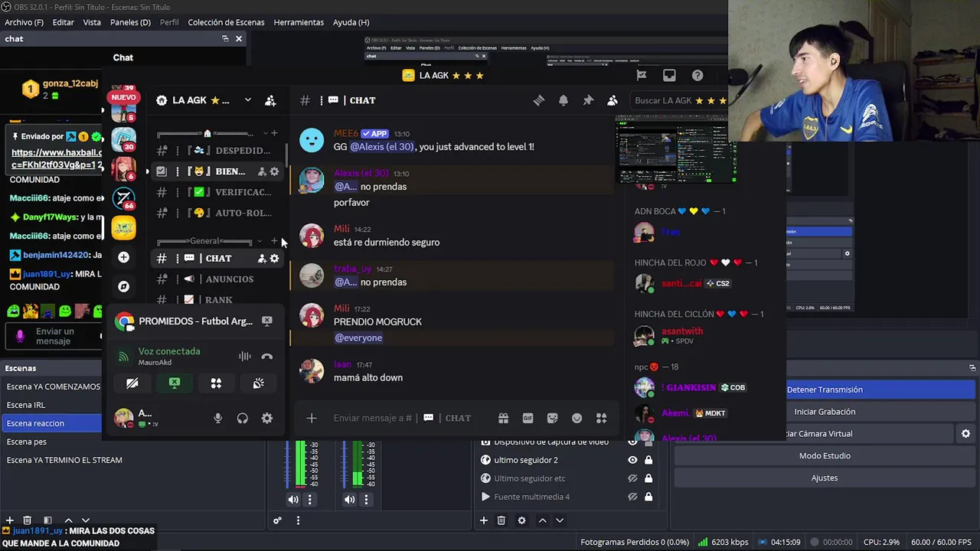Screen dimensions: 980x551
Task: Open Discord help question mark icon
Action: coord(697,75)
